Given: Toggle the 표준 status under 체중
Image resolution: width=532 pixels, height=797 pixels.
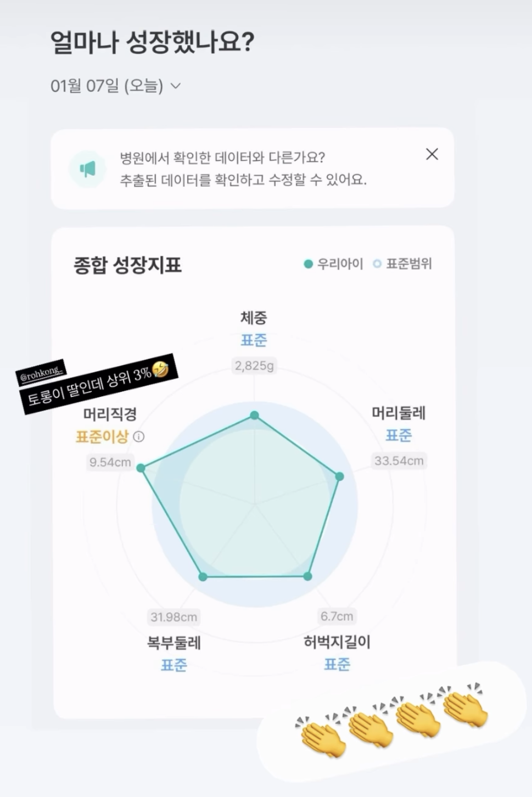Looking at the screenshot, I should pos(254,340).
